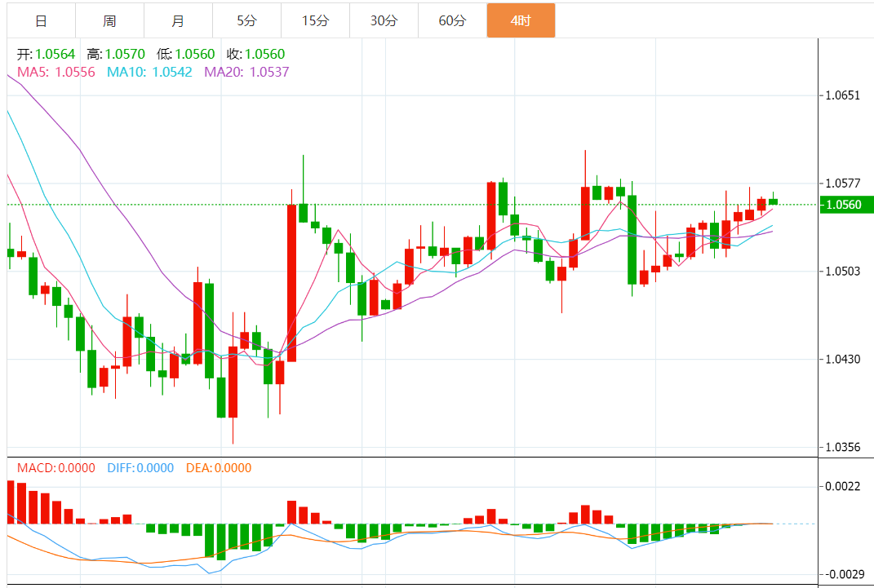Switch to the 15分 chart tab
Screen dimensions: 874x588
[316, 20]
